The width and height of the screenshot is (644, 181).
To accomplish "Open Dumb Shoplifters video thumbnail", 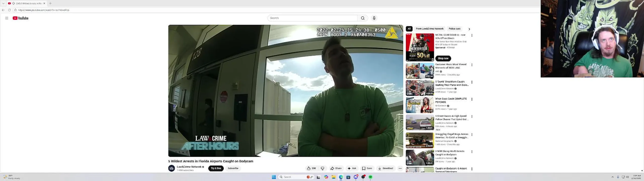I will pos(420,88).
